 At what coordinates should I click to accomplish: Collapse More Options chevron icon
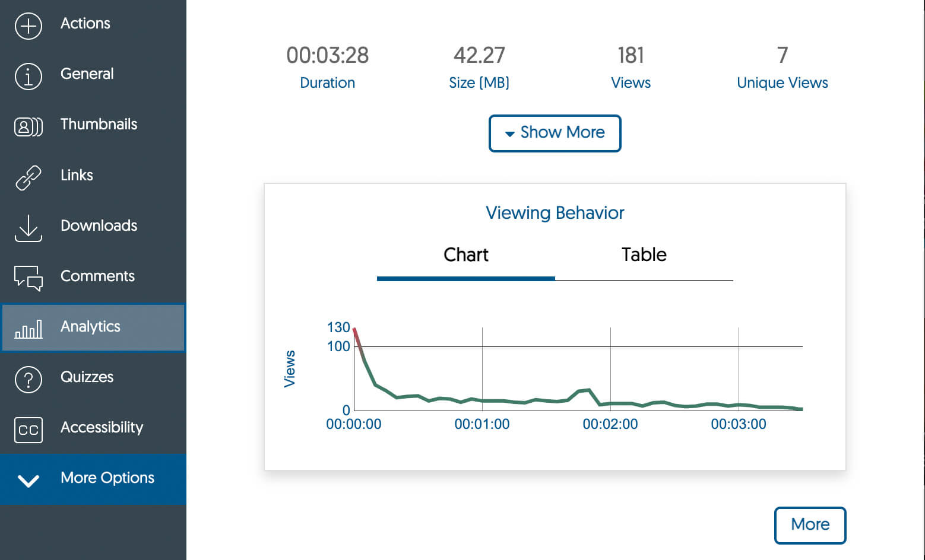[x=28, y=481]
